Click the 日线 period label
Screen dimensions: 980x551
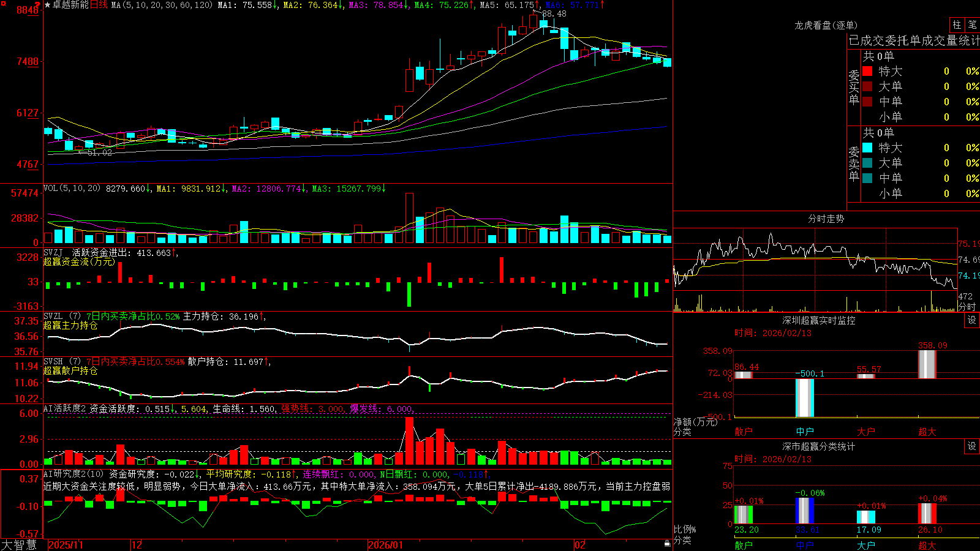tap(99, 5)
